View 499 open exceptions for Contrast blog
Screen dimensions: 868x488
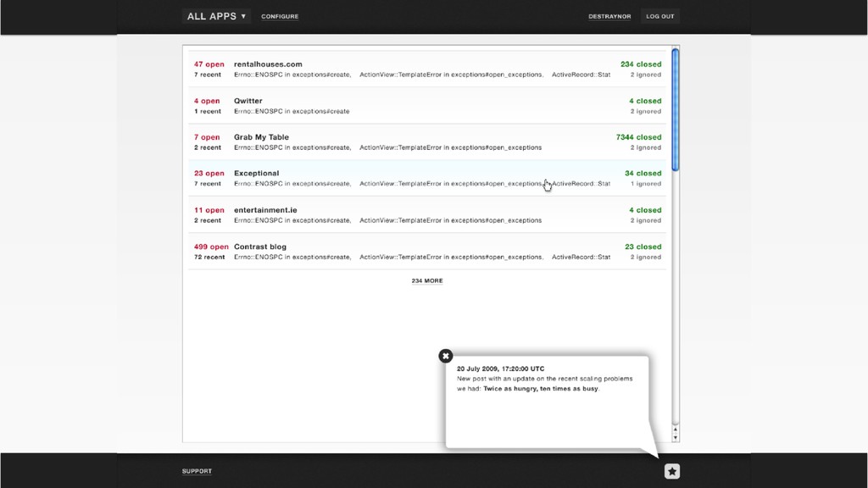point(211,247)
